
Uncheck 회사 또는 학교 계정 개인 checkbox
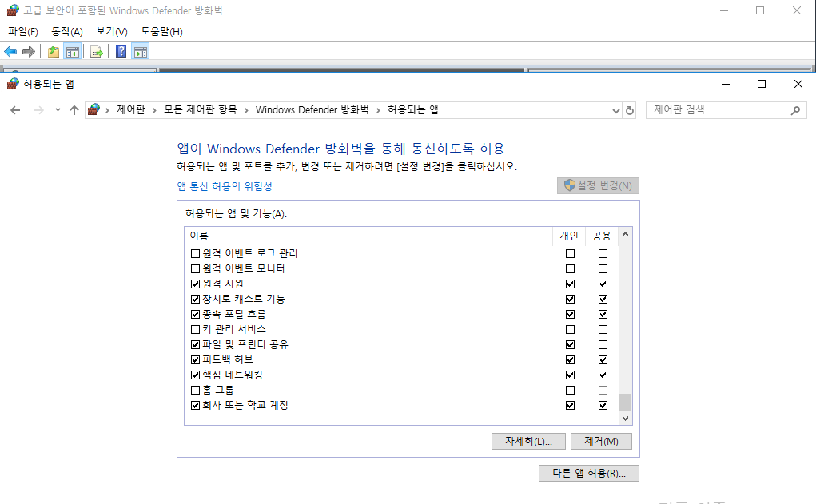[571, 405]
